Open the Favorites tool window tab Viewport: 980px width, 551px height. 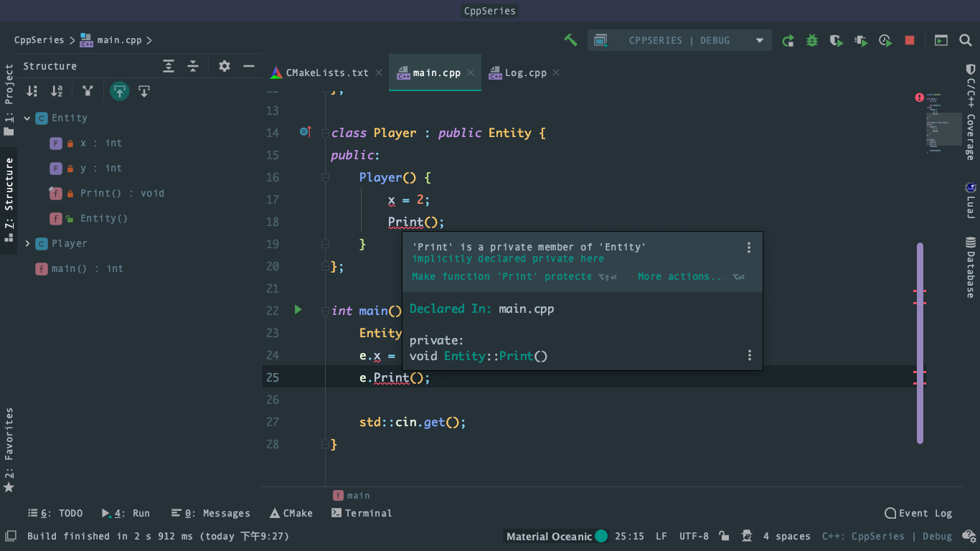9,451
